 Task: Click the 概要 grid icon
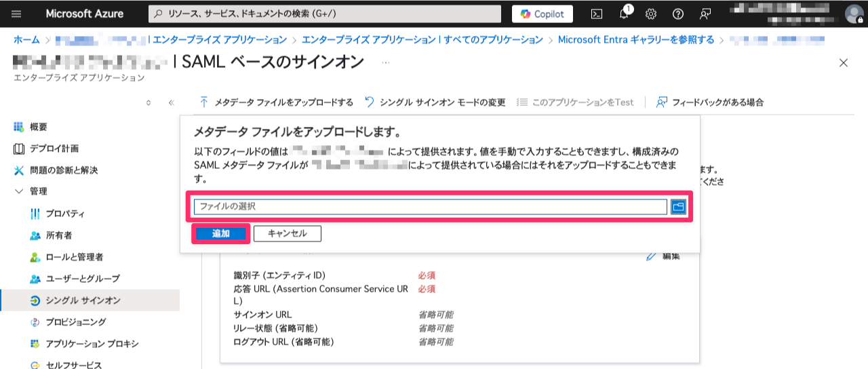click(19, 127)
